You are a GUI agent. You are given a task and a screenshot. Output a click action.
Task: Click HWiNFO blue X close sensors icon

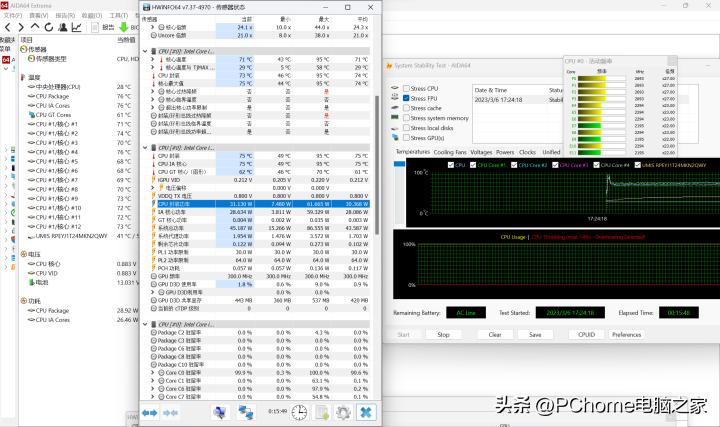click(x=366, y=412)
